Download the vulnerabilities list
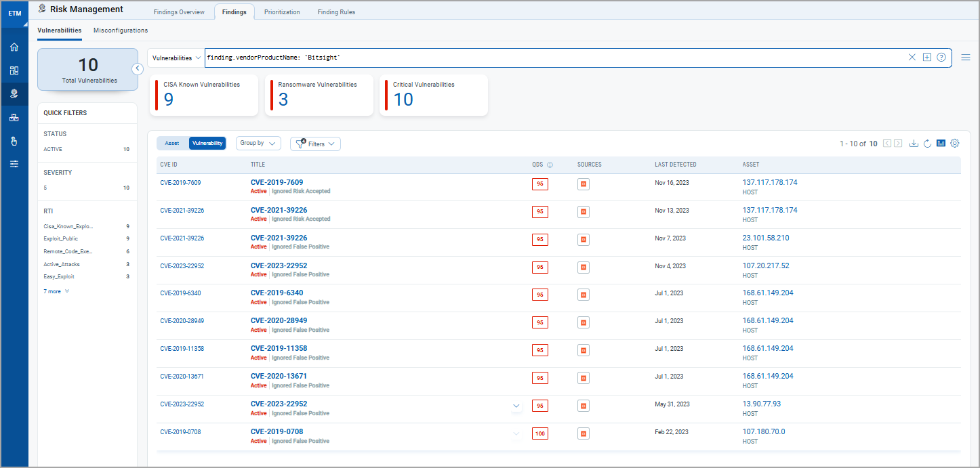This screenshot has height=468, width=980. [x=914, y=144]
